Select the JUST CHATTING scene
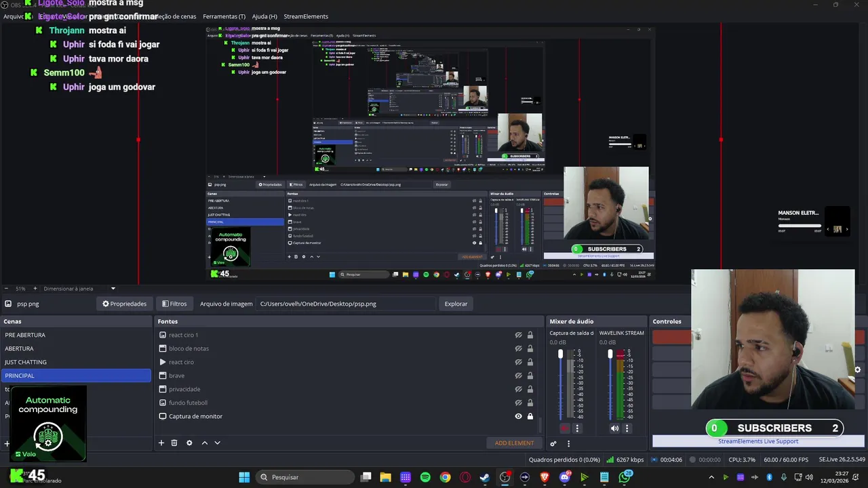The image size is (868, 488). [76, 362]
